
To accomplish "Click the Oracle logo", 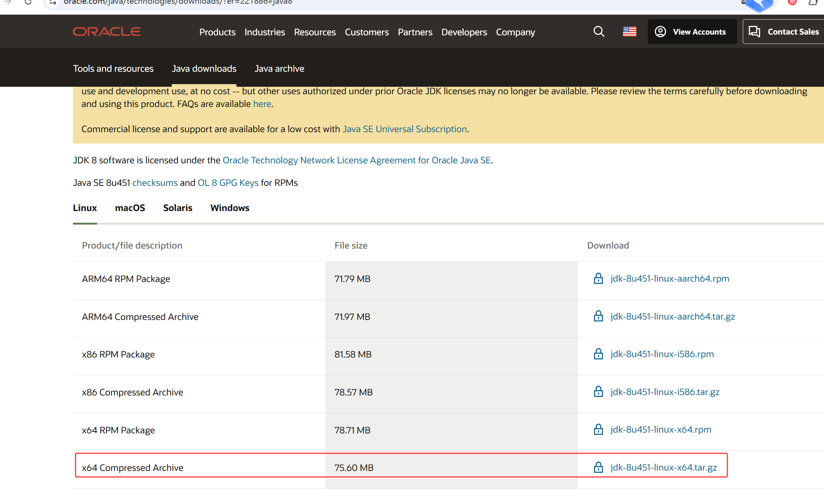I will (x=107, y=32).
